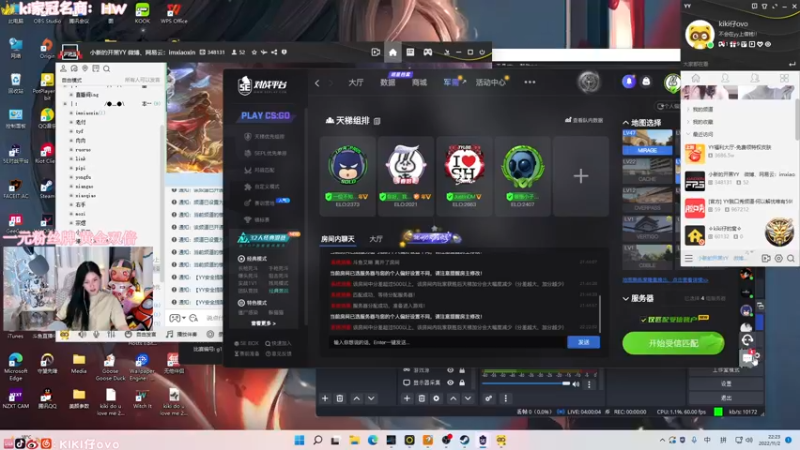Click the video icon in YY channel titlebar

(376, 52)
